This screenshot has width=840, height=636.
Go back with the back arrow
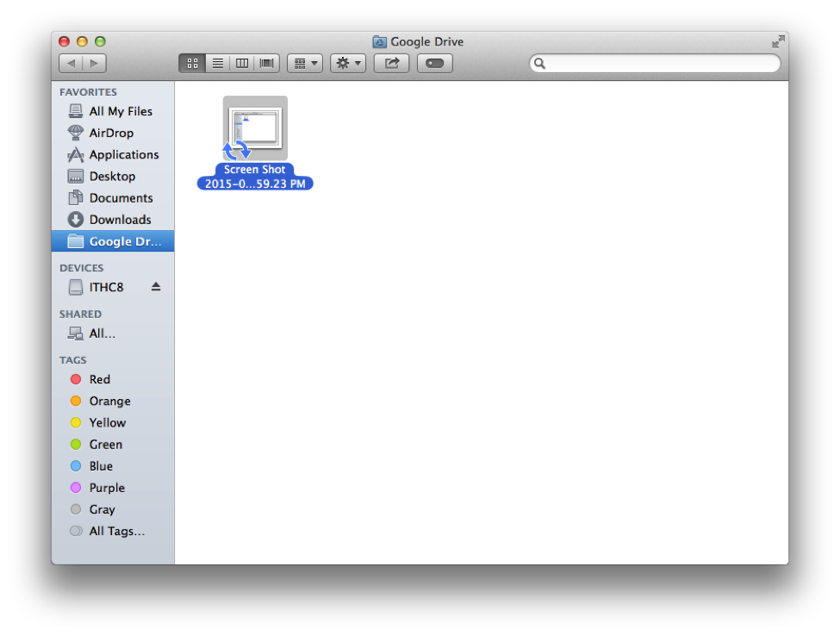[71, 63]
